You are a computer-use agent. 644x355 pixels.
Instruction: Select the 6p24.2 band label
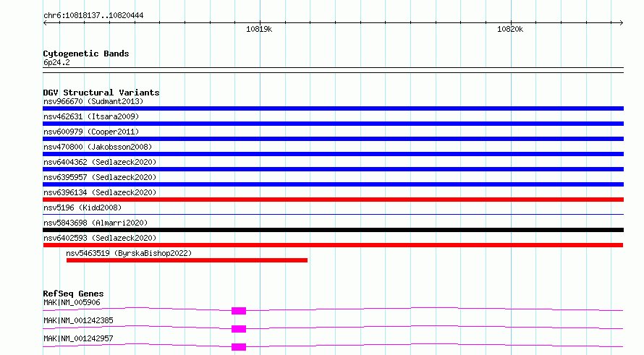coord(56,62)
